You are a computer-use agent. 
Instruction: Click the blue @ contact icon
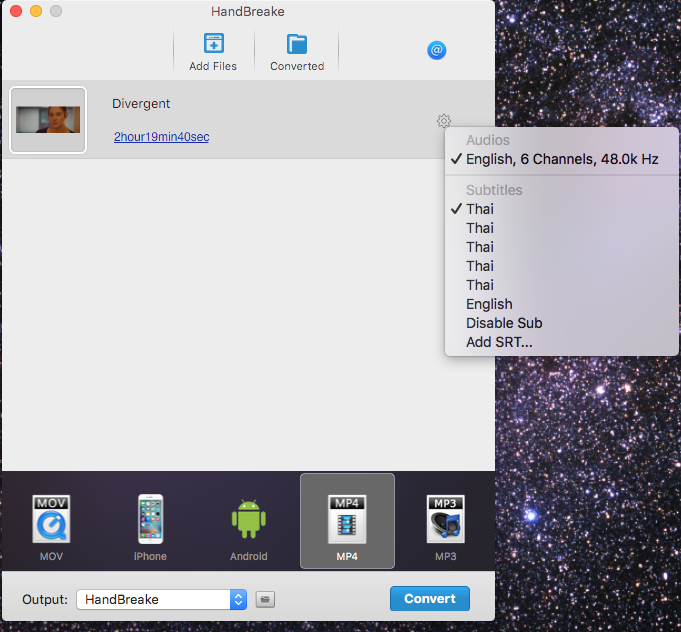click(436, 50)
